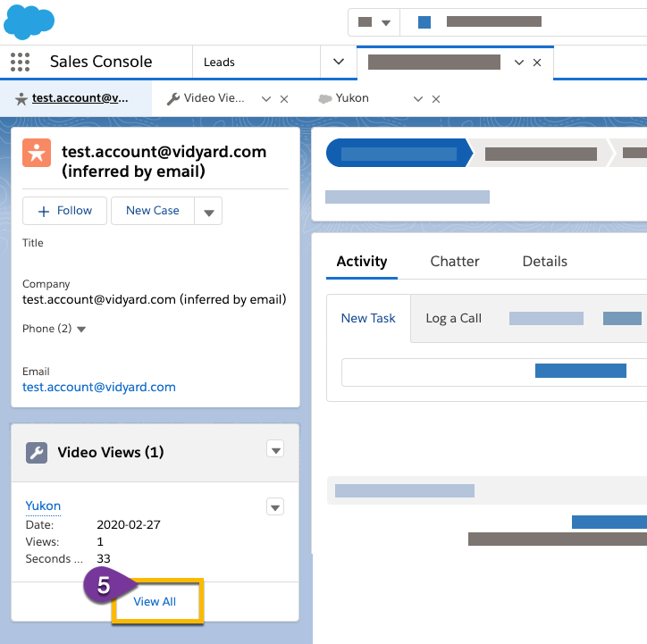Click the test.account@vidyard.com email link

99,387
